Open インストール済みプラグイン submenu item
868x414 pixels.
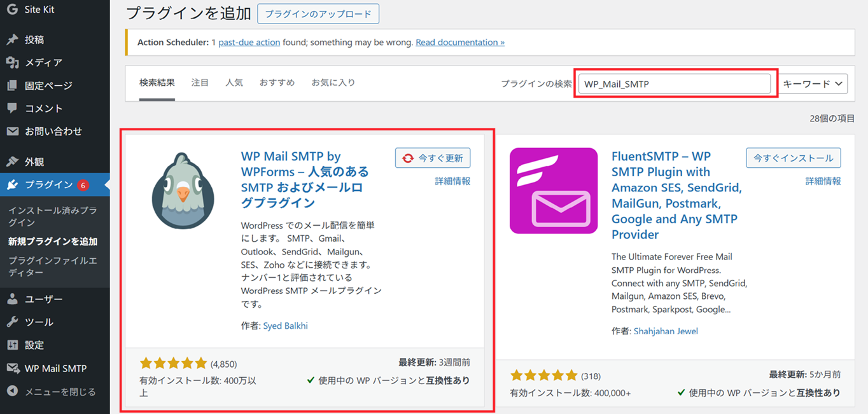tap(52, 216)
